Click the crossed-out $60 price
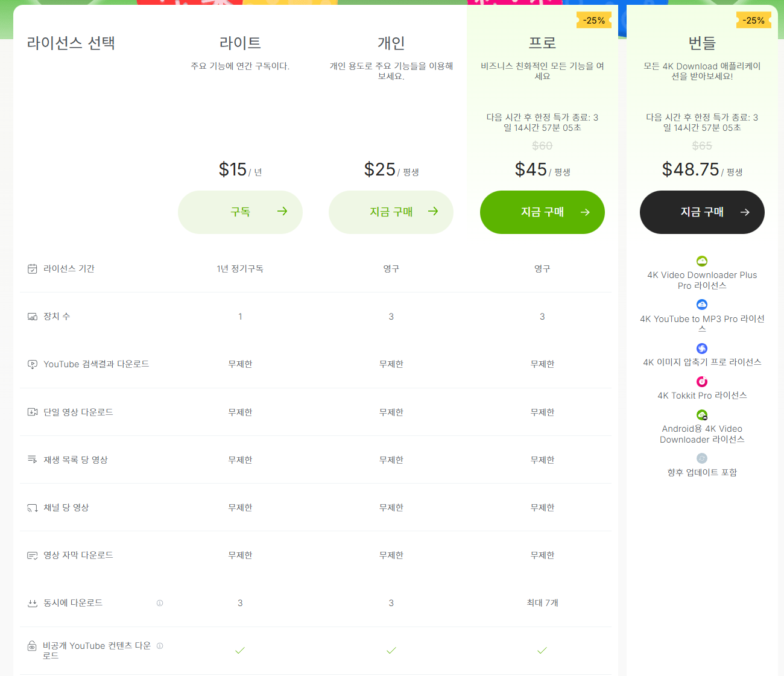 click(x=542, y=146)
